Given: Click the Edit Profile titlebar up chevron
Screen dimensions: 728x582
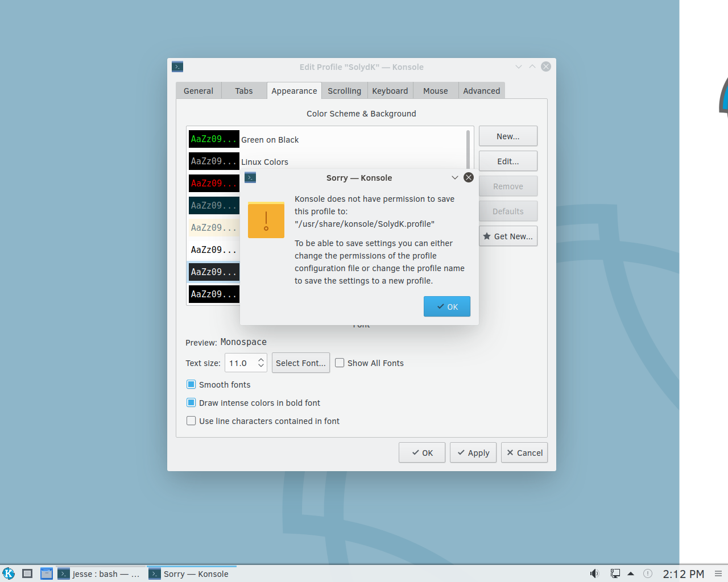Looking at the screenshot, I should point(532,66).
